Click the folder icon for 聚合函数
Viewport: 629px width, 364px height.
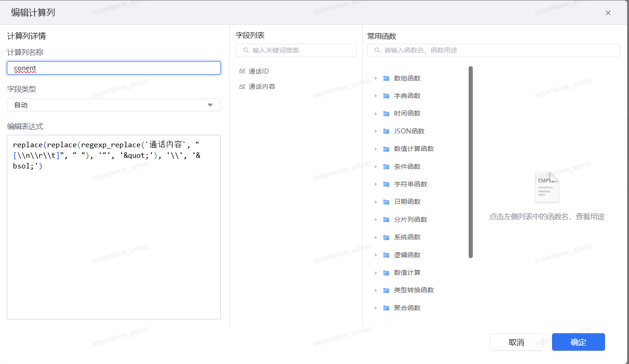pos(386,308)
